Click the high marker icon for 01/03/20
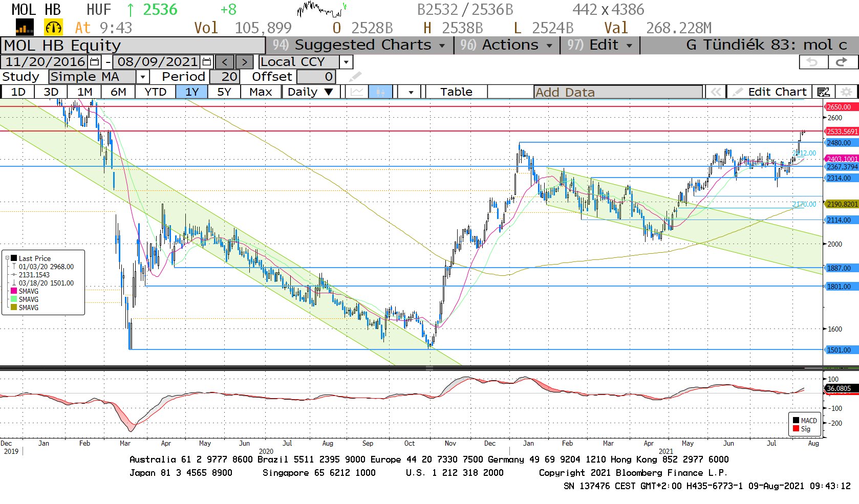859x504 pixels. [x=14, y=267]
